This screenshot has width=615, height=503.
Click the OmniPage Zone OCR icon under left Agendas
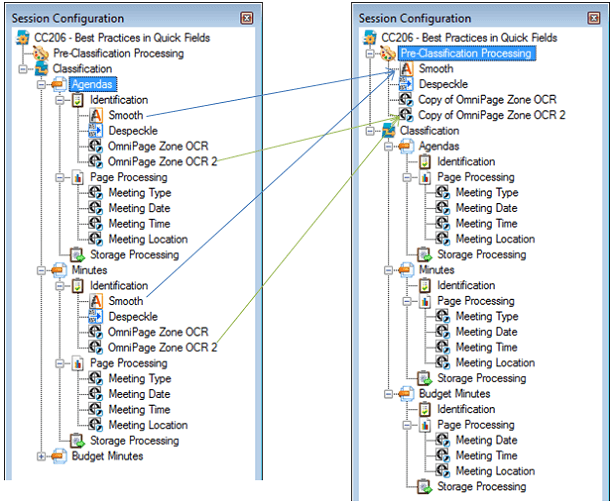coord(95,146)
